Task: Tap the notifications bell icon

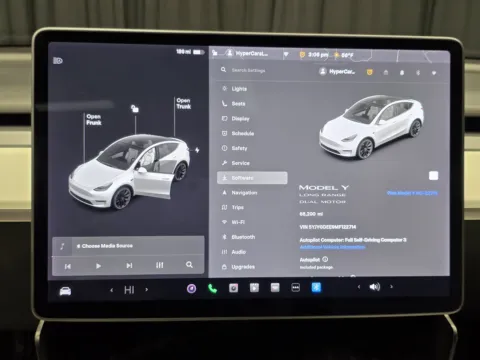Action: [402, 73]
